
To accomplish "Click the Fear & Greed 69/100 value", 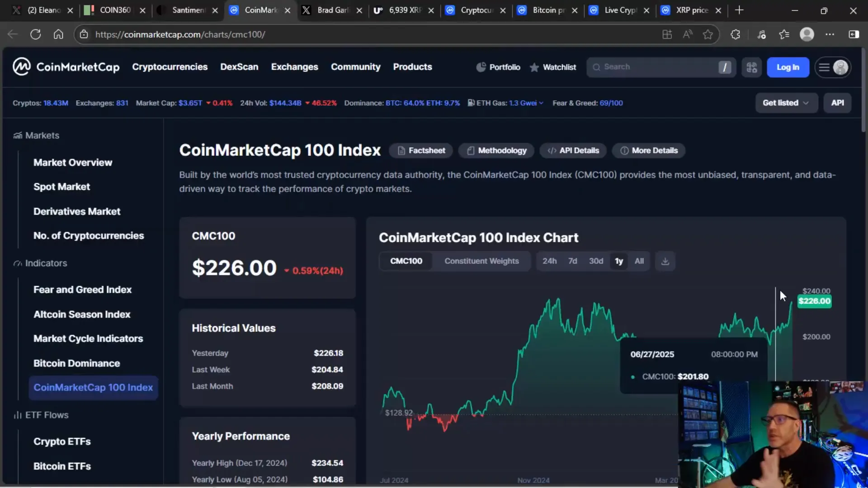I will click(611, 103).
